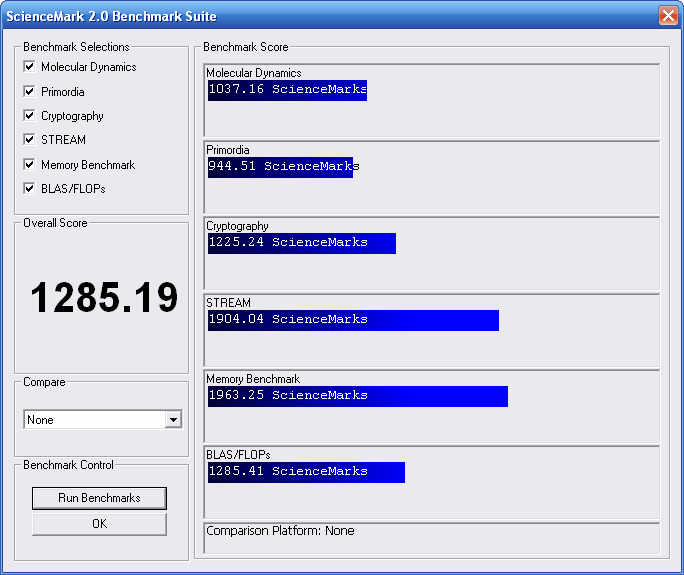The image size is (684, 575).
Task: Toggle the Primordia benchmark checkbox
Action: (x=29, y=92)
